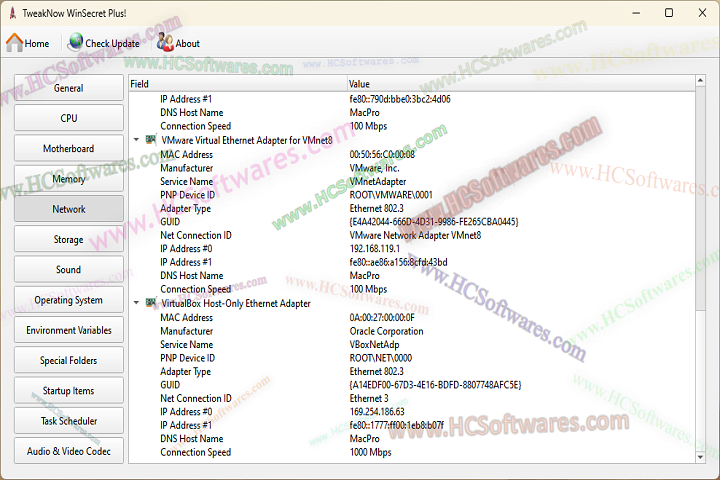Select GUID {A14EDF00-67D3-4E16-BDFD-8807748AFC5E}
Viewport: 720px width, 480px height.
point(435,385)
